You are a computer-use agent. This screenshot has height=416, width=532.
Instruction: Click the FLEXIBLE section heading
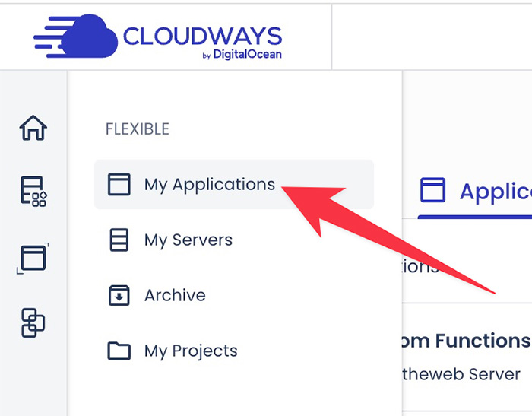[x=137, y=129]
